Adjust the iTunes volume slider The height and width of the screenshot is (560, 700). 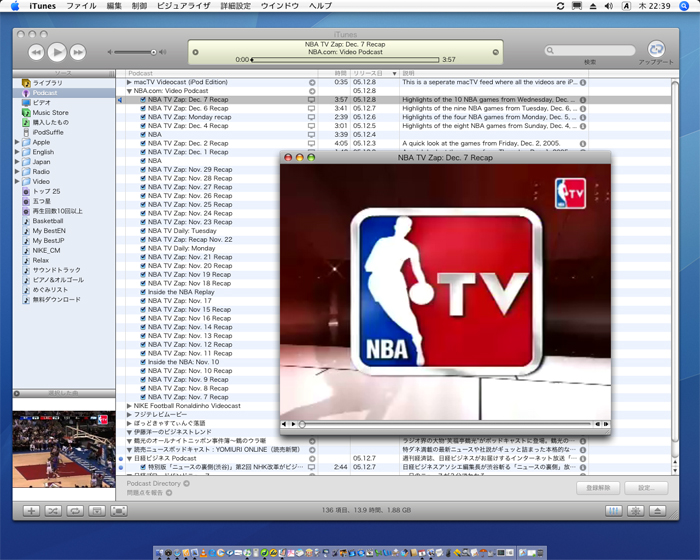tap(134, 52)
